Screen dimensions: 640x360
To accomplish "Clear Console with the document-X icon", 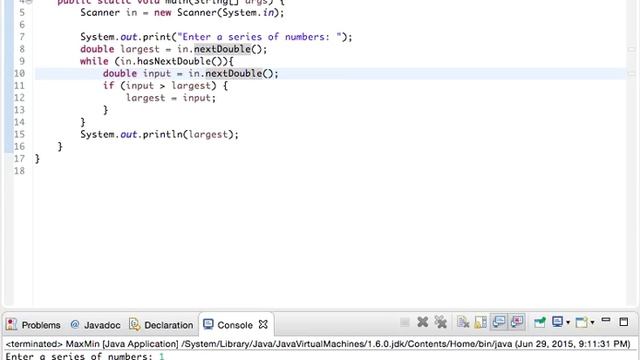I will pyautogui.click(x=463, y=322).
